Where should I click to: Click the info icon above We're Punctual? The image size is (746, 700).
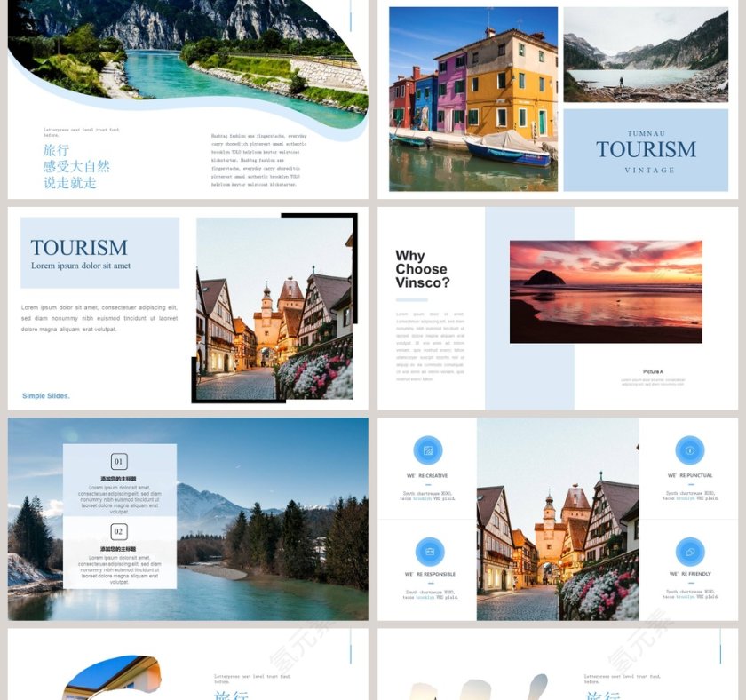[x=689, y=450]
